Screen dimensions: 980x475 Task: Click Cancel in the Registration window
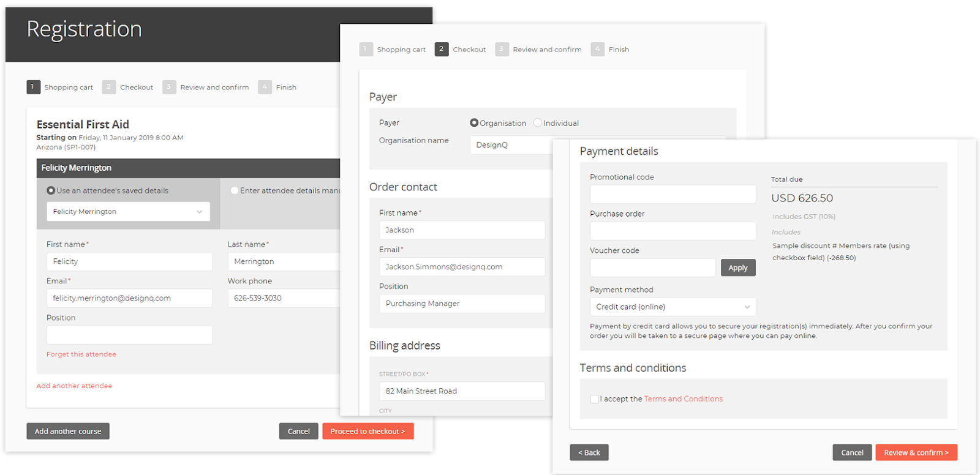(299, 431)
